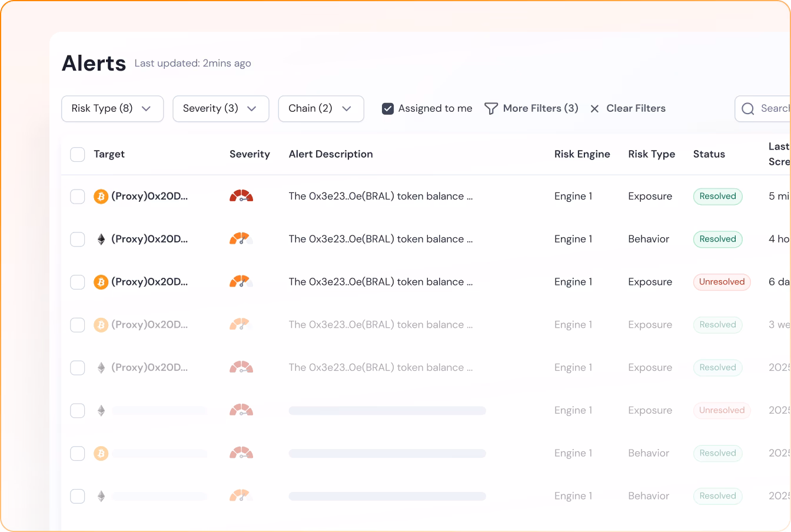Screen dimensions: 791x532
Task: Expand the Severity (3) filter dropdown
Action: (x=221, y=109)
